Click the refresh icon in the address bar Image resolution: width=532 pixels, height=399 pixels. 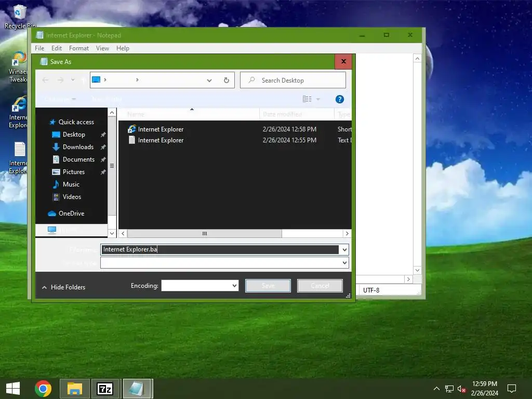click(x=227, y=80)
